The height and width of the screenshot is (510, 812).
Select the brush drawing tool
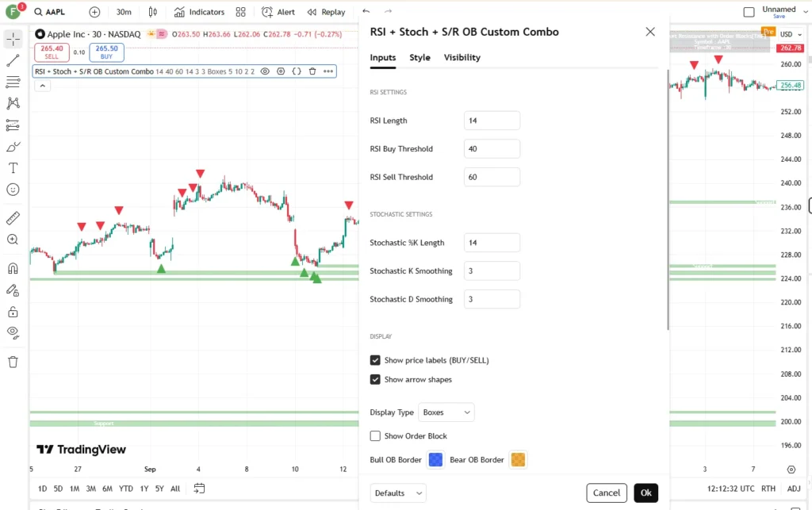(x=13, y=147)
